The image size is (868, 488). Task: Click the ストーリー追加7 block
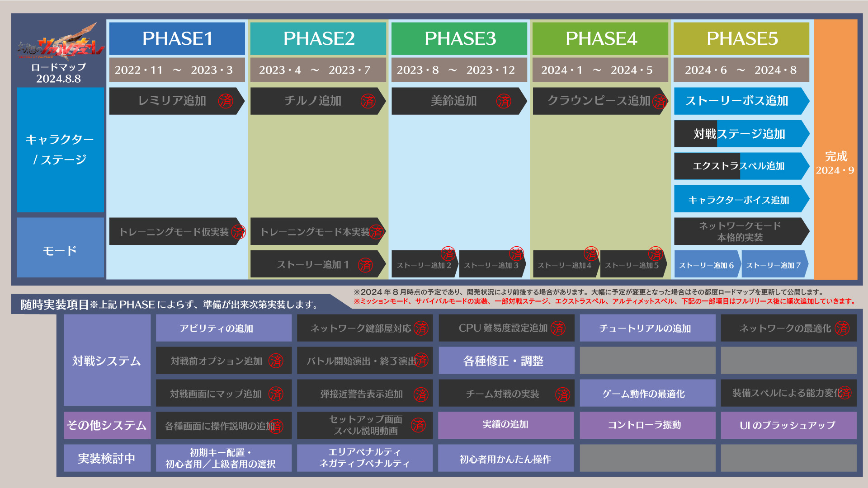point(774,265)
